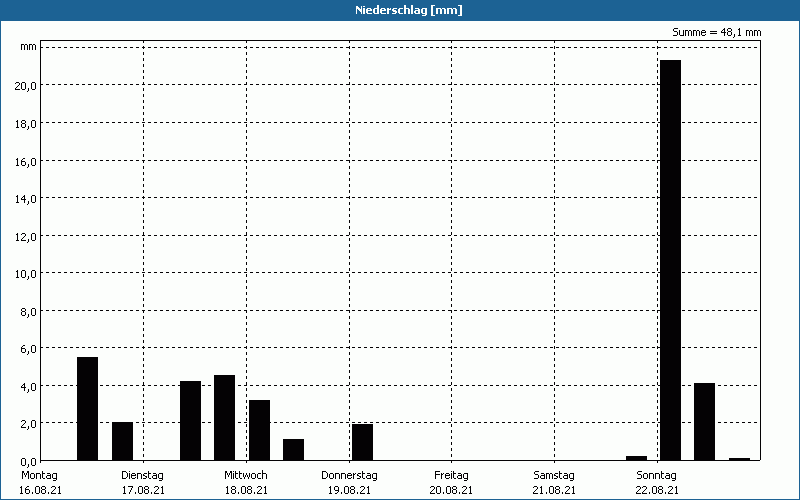This screenshot has width=800, height=500.
Task: Click the 'Sonntag' axis label
Action: click(657, 475)
